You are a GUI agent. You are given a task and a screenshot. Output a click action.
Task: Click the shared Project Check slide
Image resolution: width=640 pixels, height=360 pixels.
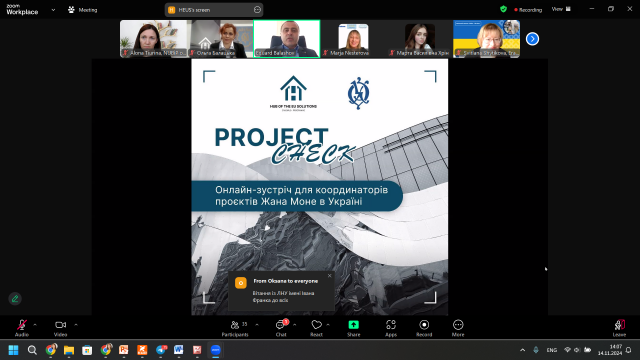pos(320,187)
